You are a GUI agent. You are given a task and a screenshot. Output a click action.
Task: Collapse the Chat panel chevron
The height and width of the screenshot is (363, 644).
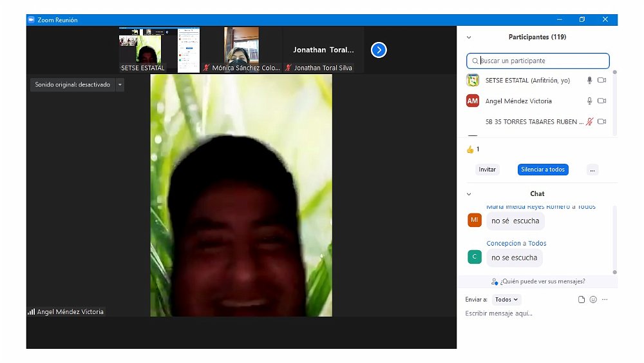tap(469, 194)
